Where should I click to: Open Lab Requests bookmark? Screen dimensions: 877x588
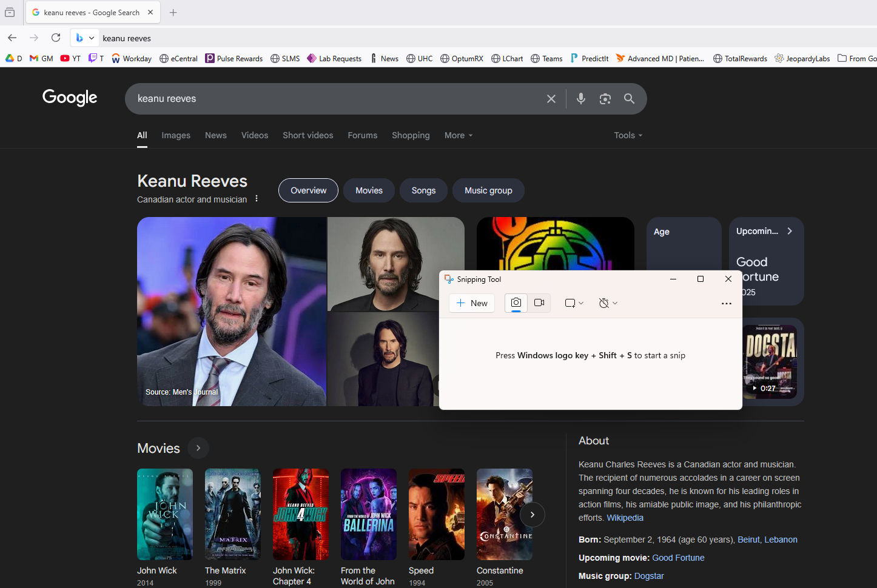[x=334, y=58]
